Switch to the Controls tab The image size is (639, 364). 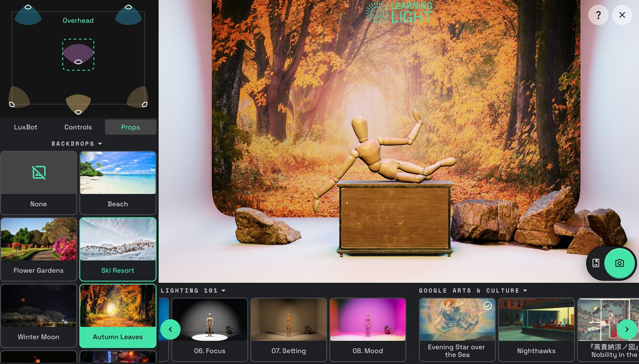tap(78, 127)
